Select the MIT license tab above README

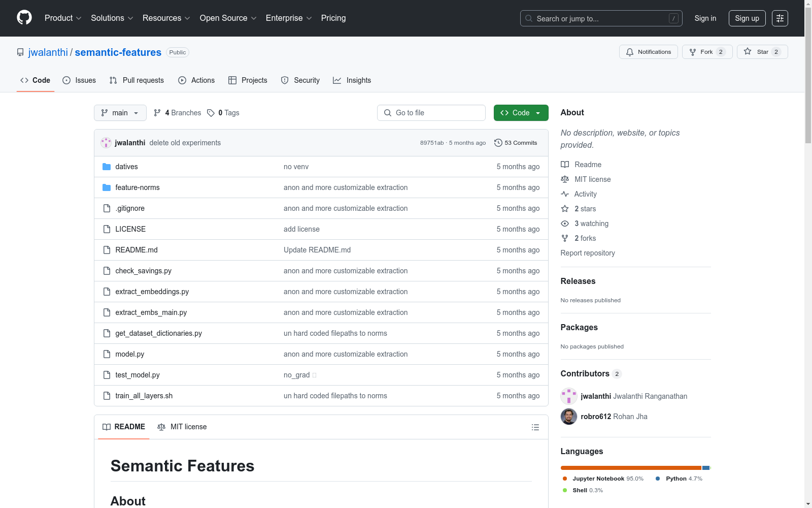[182, 427]
